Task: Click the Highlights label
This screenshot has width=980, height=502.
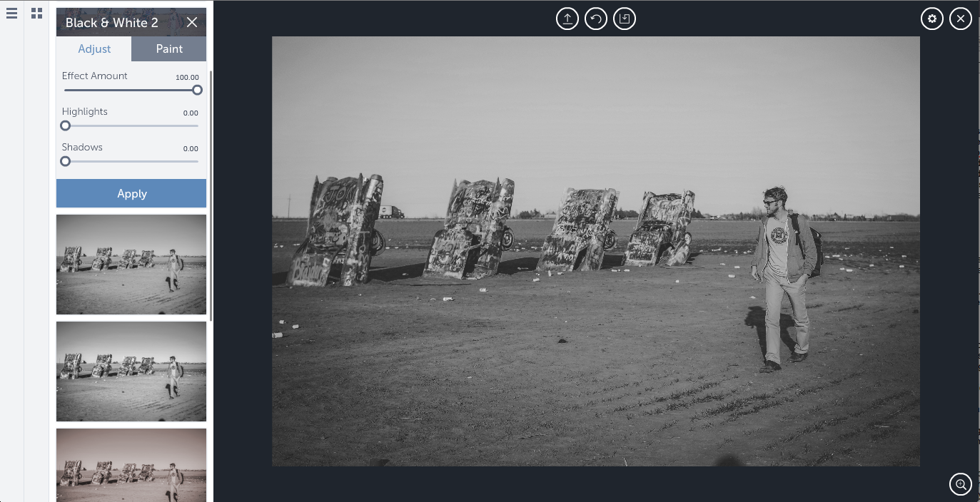Action: click(x=84, y=111)
